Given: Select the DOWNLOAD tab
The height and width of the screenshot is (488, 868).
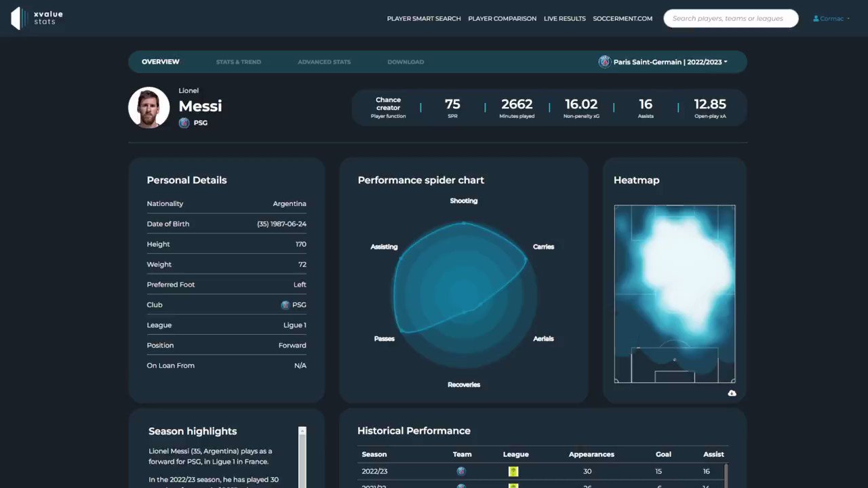Looking at the screenshot, I should click(x=406, y=62).
